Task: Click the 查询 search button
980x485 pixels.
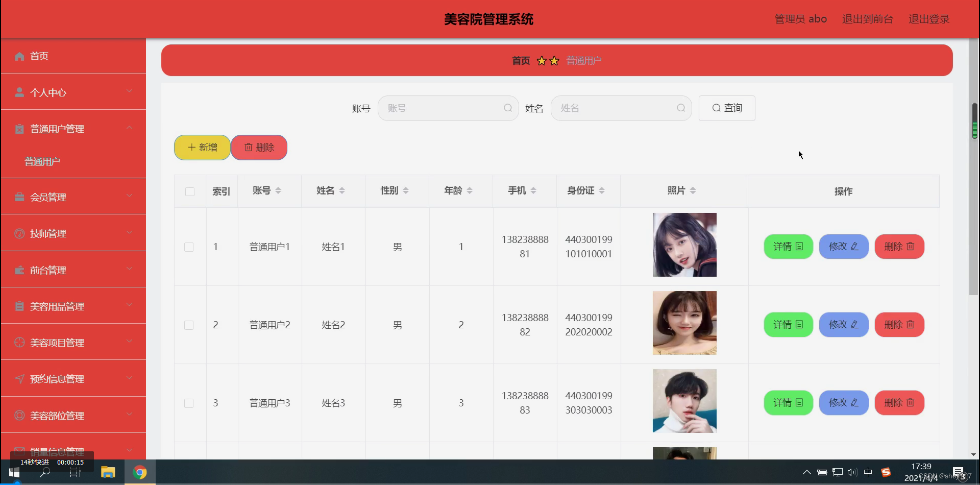Action: point(726,108)
